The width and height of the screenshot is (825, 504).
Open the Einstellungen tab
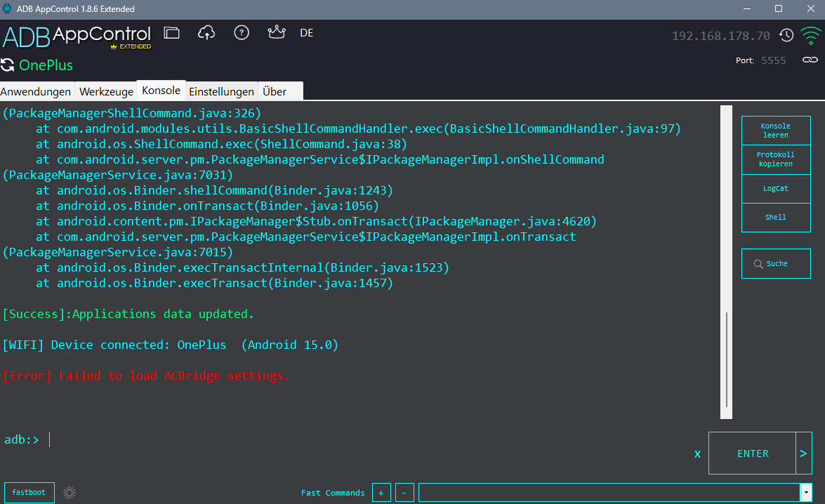221,91
